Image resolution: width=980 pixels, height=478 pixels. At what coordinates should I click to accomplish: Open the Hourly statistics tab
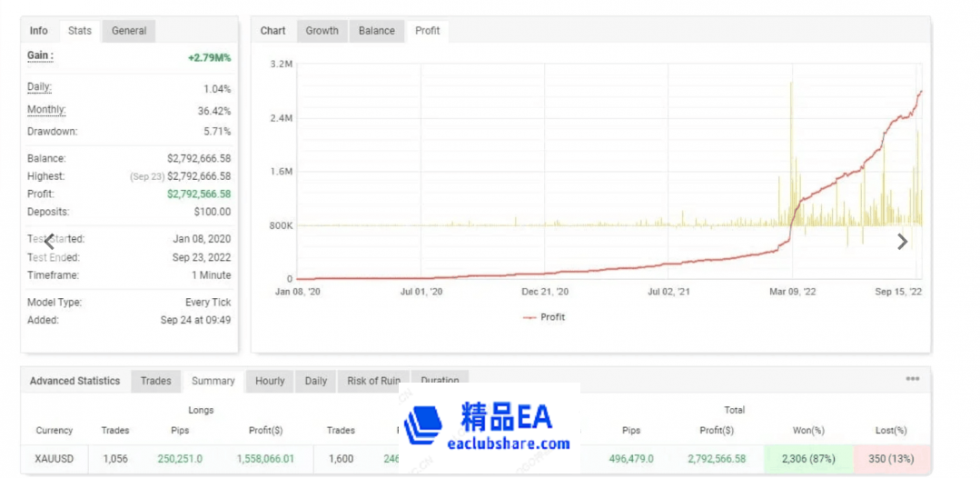[270, 381]
